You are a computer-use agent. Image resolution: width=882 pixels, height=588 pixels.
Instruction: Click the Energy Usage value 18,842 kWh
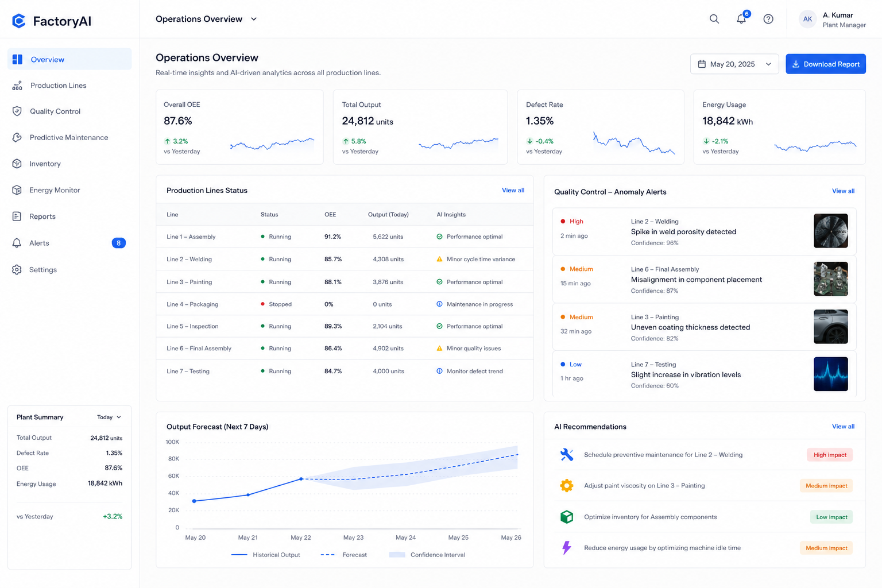(728, 121)
